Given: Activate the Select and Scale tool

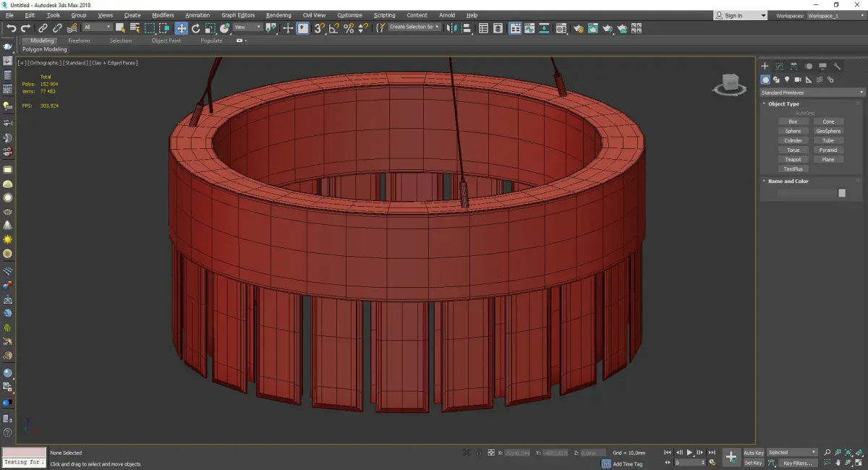Looking at the screenshot, I should (x=210, y=28).
